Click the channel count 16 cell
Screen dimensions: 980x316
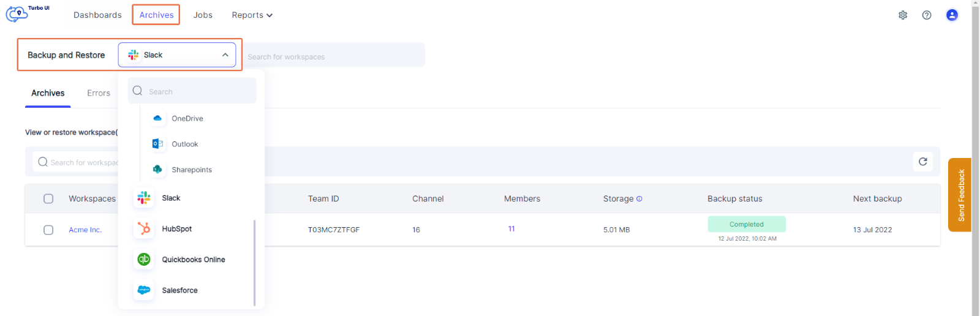(x=416, y=230)
